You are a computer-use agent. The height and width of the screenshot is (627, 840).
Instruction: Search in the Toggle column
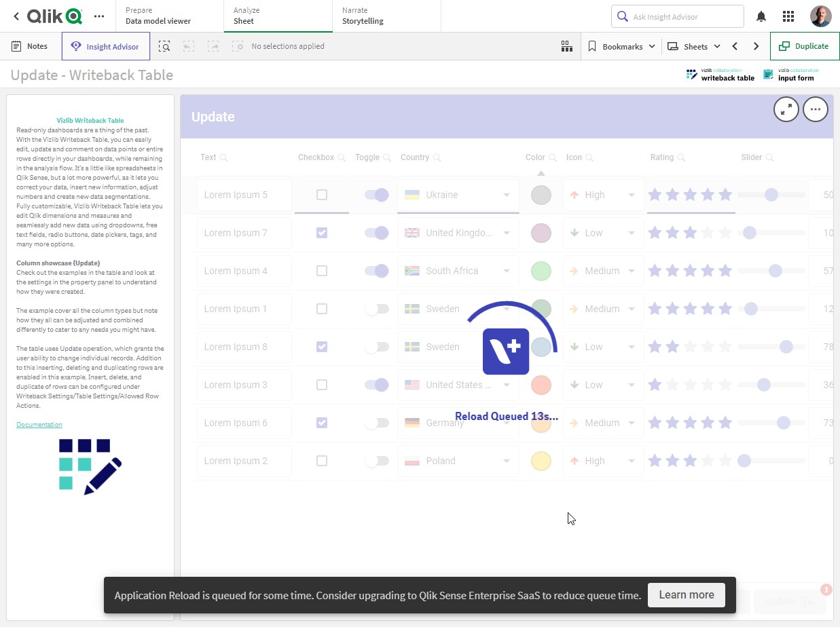[387, 157]
